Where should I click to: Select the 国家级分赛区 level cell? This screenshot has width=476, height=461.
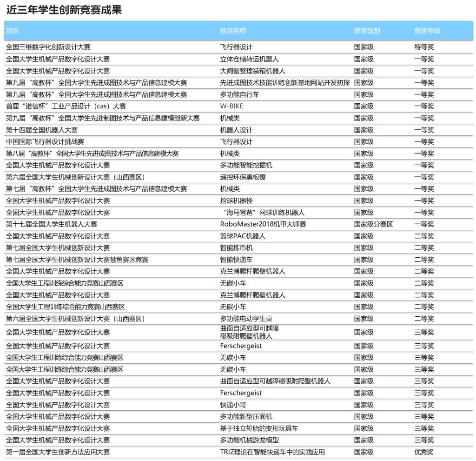point(373,224)
